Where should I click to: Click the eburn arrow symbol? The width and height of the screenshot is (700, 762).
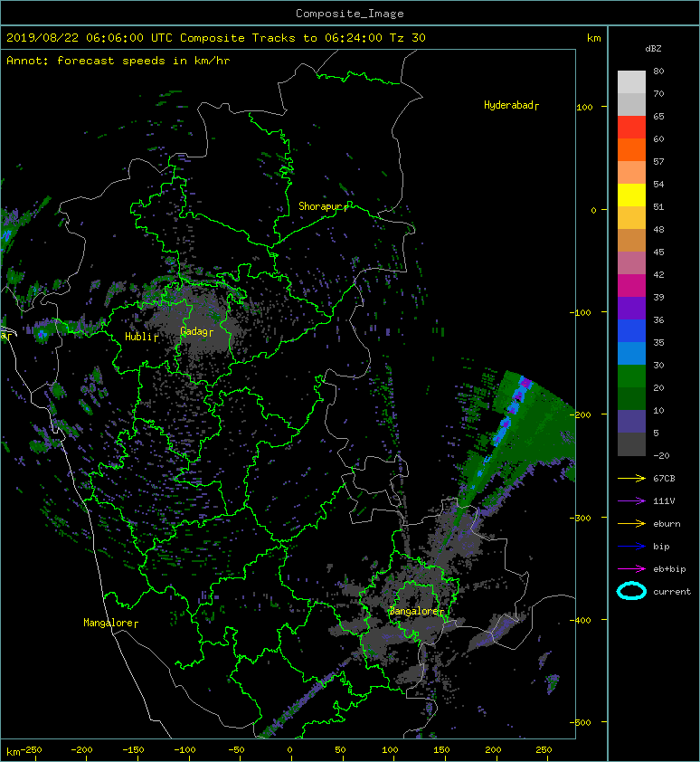pos(631,524)
